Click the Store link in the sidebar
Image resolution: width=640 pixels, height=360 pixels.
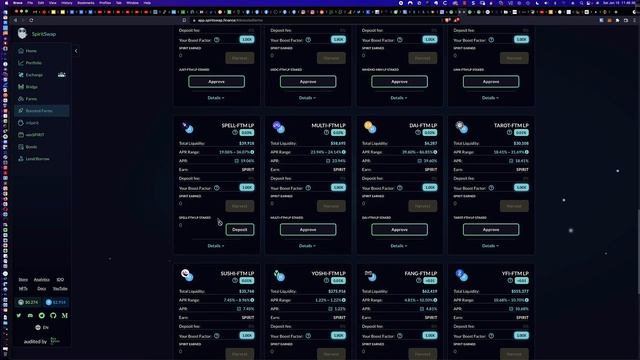click(x=23, y=280)
